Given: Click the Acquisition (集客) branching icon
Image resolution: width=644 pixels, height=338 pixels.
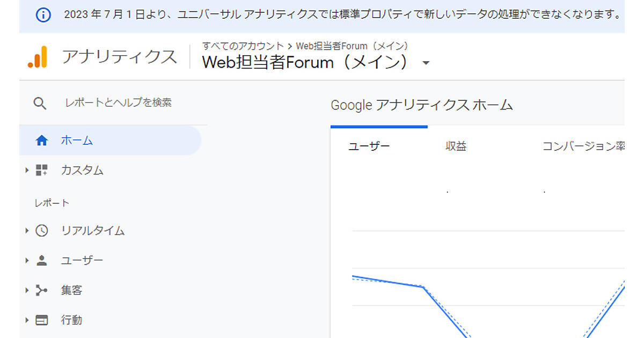Looking at the screenshot, I should (41, 290).
